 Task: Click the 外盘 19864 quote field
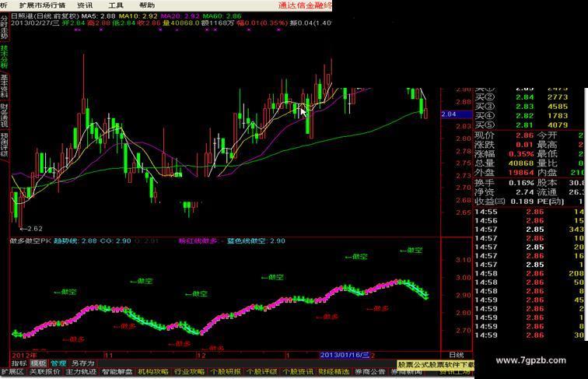pyautogui.click(x=504, y=173)
